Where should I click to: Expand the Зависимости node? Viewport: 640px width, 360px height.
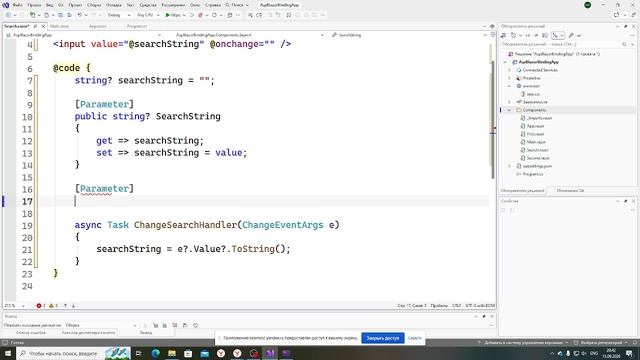point(509,102)
